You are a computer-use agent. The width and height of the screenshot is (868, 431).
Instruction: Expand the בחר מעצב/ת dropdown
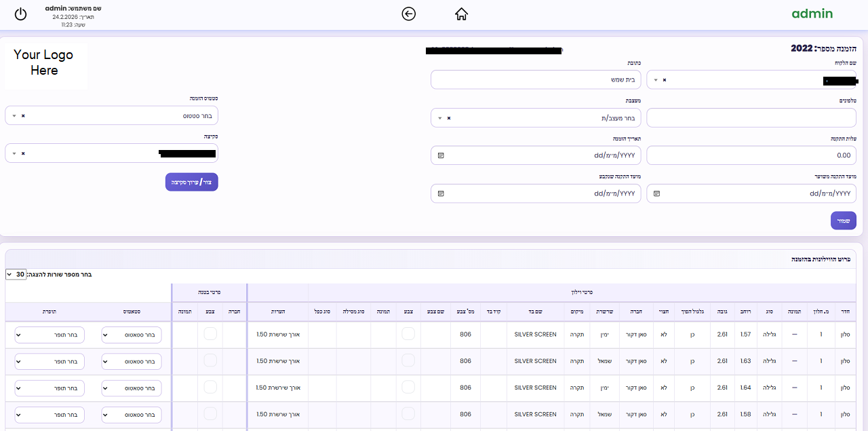click(x=439, y=118)
